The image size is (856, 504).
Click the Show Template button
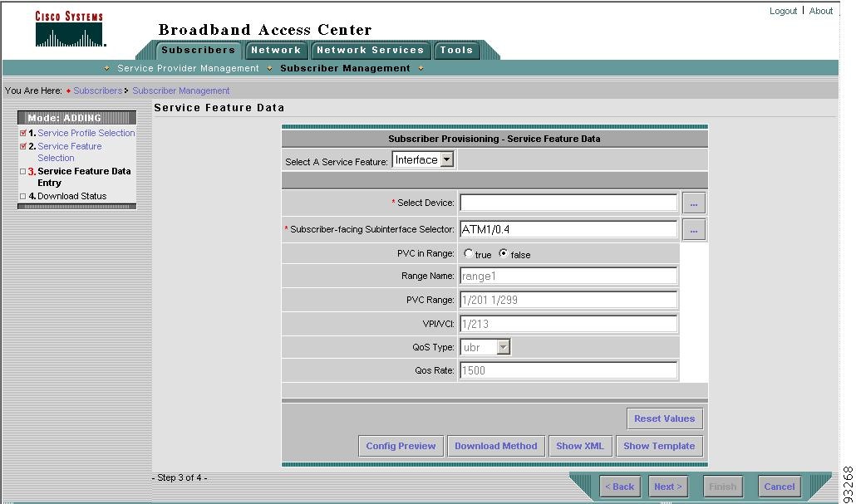tap(659, 446)
